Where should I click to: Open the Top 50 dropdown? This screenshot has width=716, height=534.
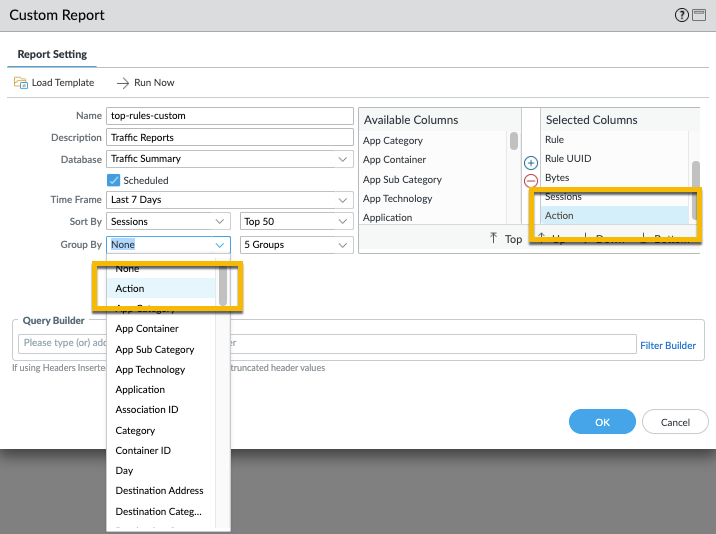[295, 221]
